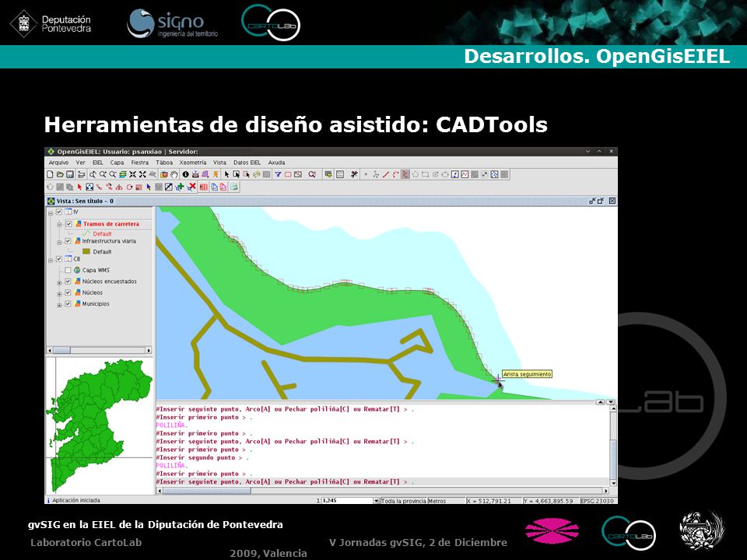Apply the blue funnel filter tool

click(x=278, y=174)
